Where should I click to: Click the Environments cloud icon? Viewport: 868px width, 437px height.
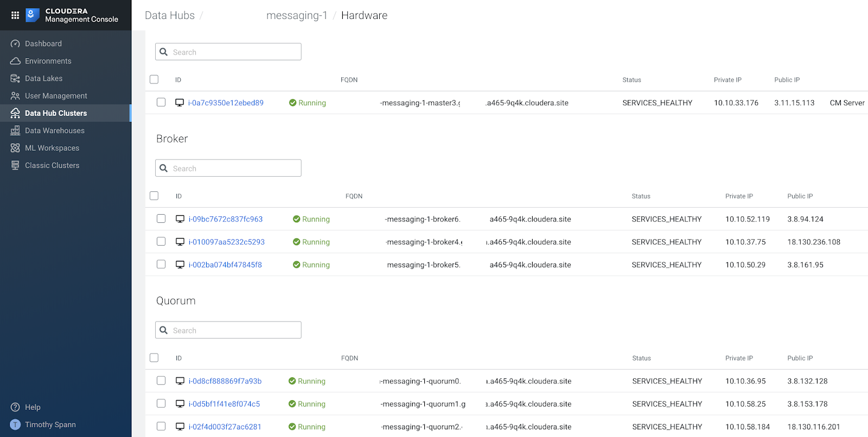[x=15, y=61]
